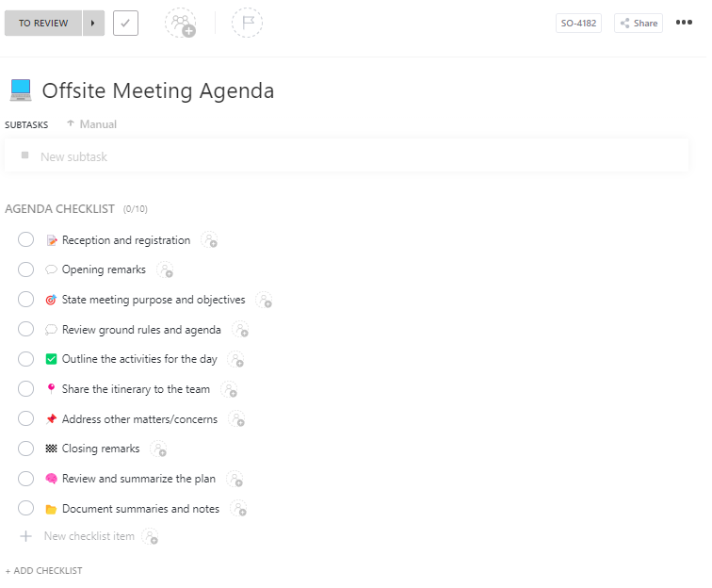Assign someone to Closing remarks

click(159, 449)
